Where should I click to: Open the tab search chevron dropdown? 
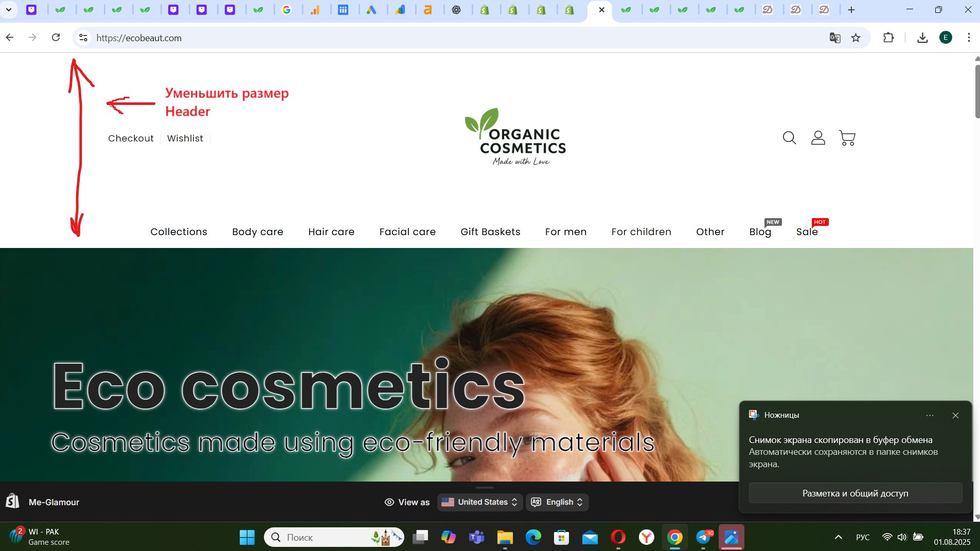tap(9, 10)
